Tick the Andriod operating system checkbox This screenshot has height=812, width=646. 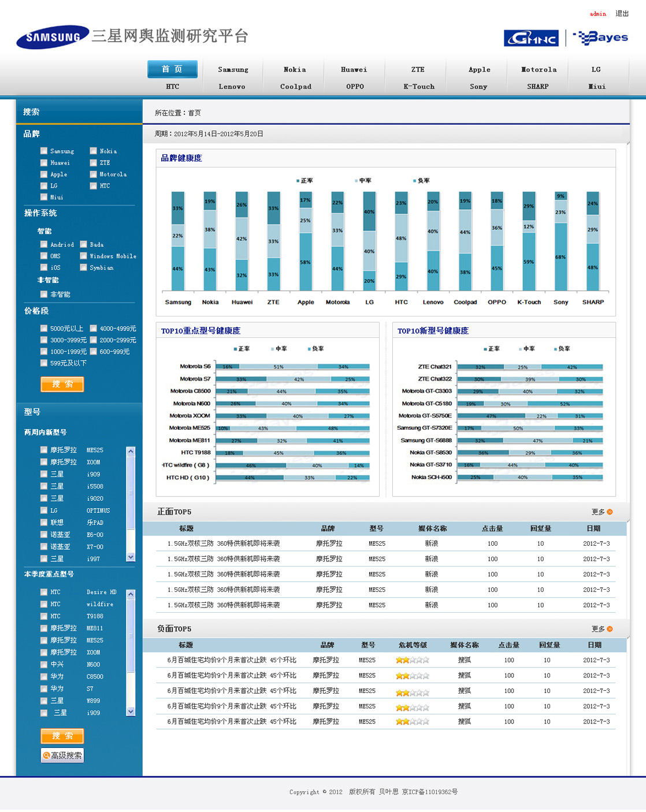[x=44, y=244]
